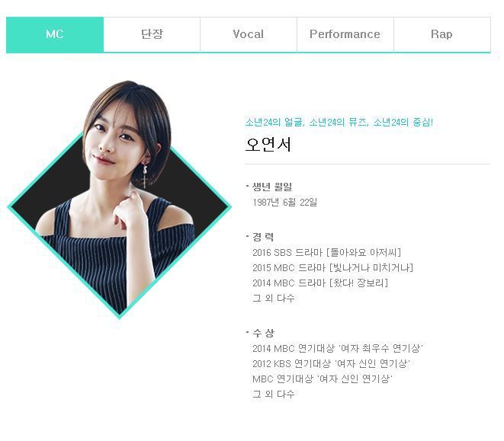The height and width of the screenshot is (441, 504).
Task: Open the Vocal tab
Action: pos(249,34)
